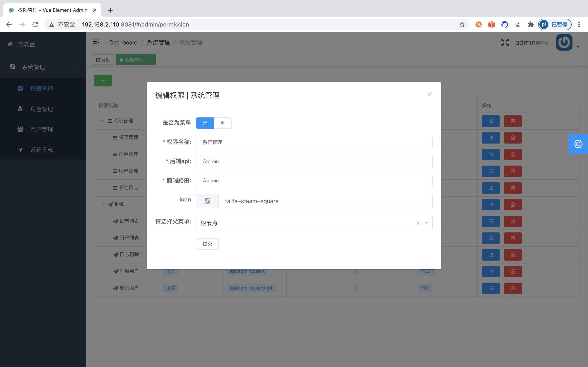
Task: Click the hamburger sidebar collapse icon
Action: pos(96,42)
